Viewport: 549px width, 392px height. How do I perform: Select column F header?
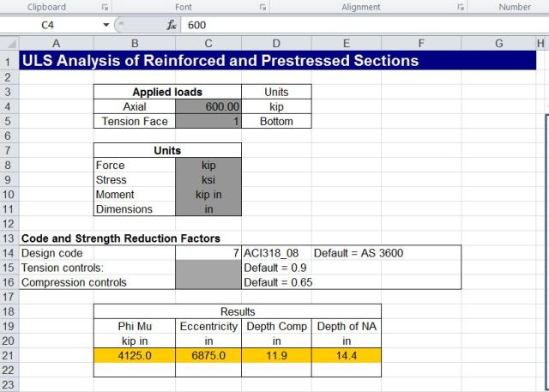(422, 44)
